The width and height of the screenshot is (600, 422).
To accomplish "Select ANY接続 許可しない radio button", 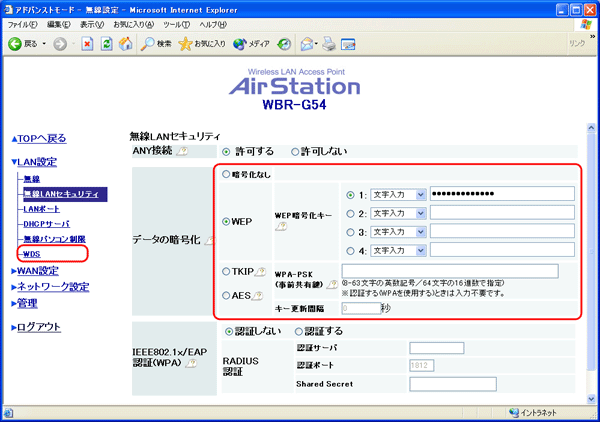I will pyautogui.click(x=295, y=152).
